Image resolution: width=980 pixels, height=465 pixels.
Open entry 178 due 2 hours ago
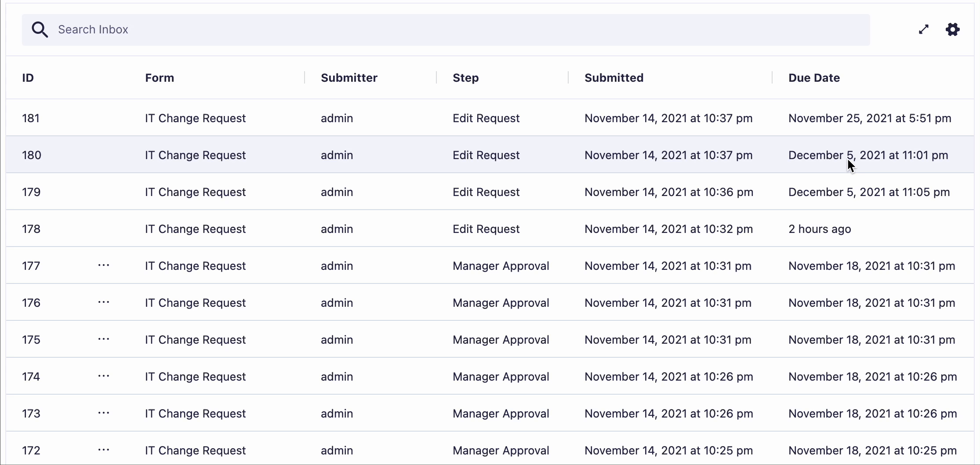[819, 229]
